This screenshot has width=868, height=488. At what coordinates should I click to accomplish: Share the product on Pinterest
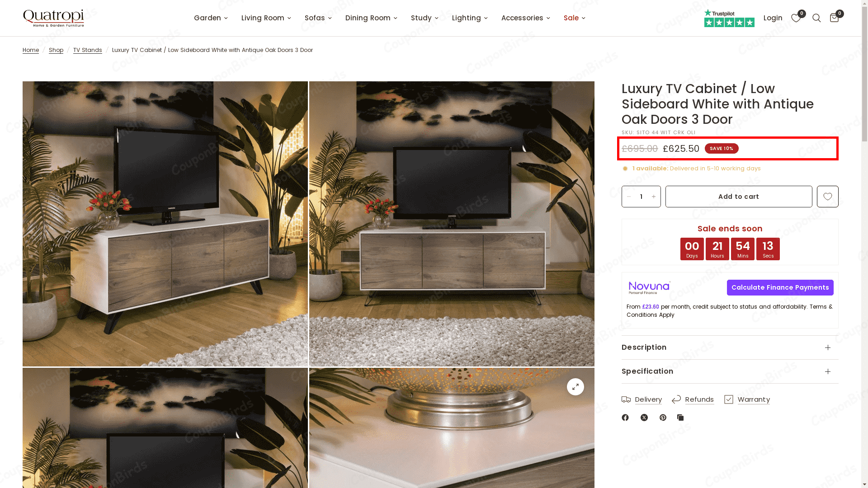coord(663,417)
